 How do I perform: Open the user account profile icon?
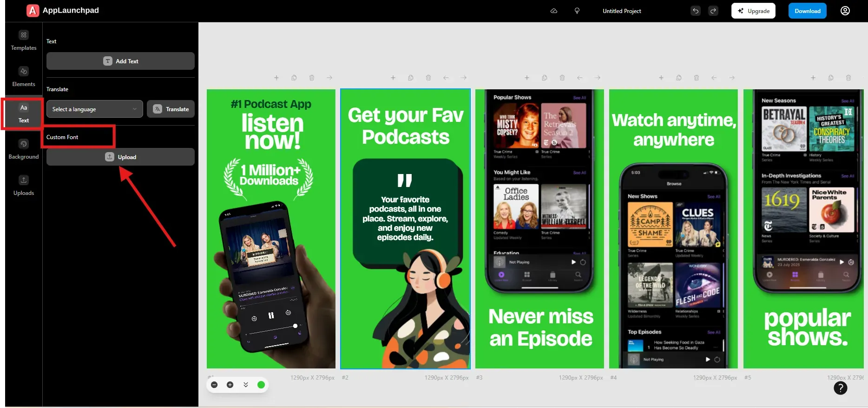[x=845, y=11]
